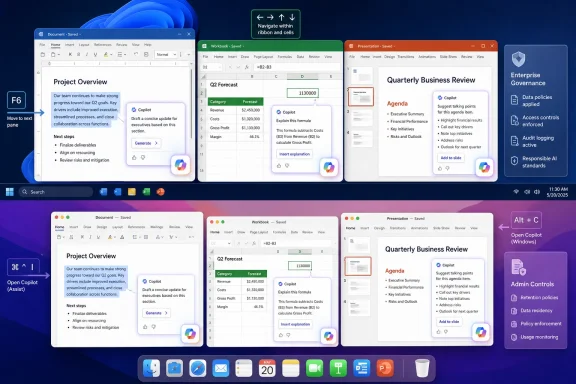576x384 pixels.
Task: Open Trash in the macOS dock
Action: [422, 368]
